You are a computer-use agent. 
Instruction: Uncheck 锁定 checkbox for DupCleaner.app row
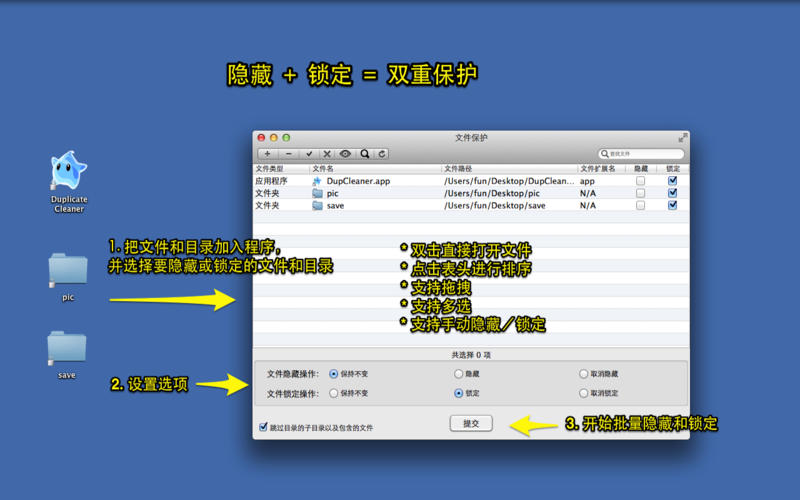tap(672, 181)
